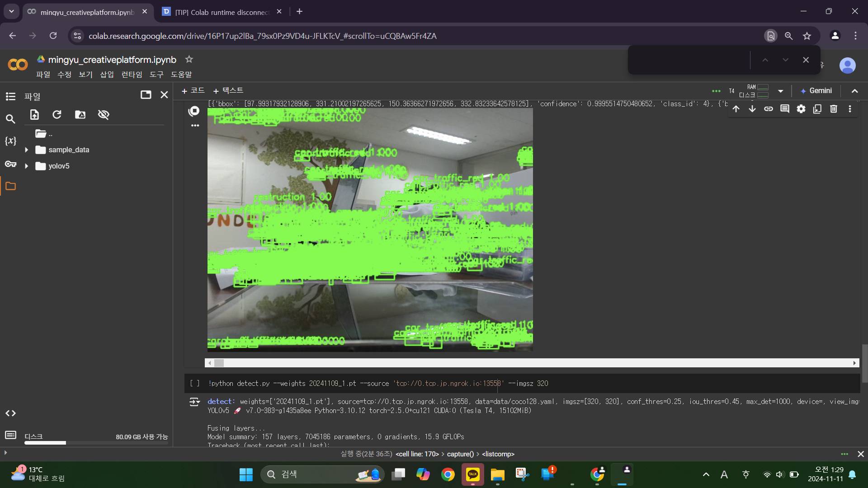Open the variables inspector {x} icon
This screenshot has height=488, width=868.
(x=10, y=141)
